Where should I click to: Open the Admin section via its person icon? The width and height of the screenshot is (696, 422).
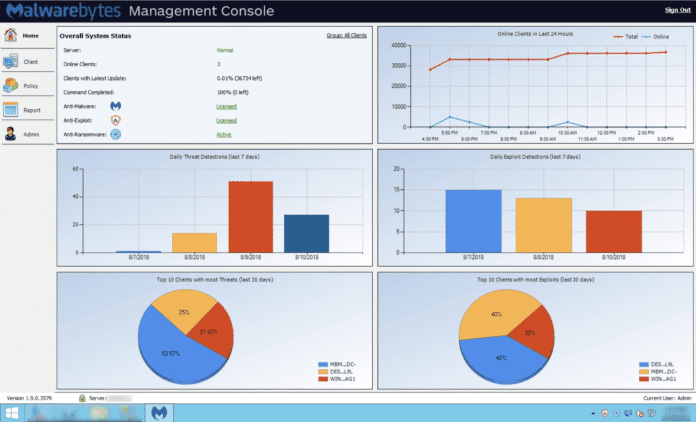tap(10, 134)
